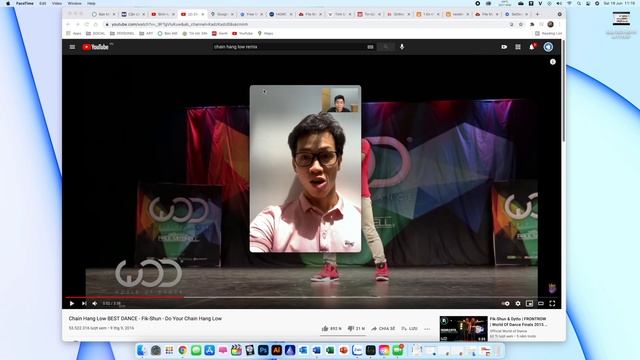Mute the video with the speaker icon

pos(95,304)
